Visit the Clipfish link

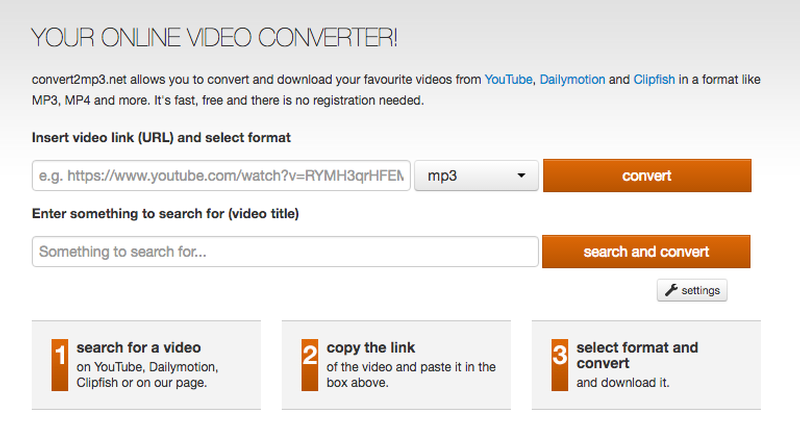point(655,78)
